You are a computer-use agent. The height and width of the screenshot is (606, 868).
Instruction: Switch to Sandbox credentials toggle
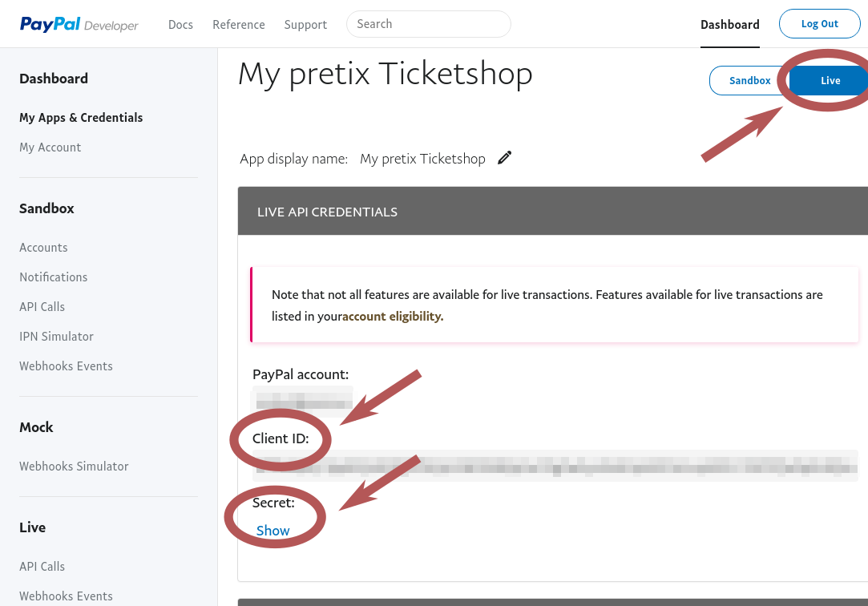click(x=749, y=81)
